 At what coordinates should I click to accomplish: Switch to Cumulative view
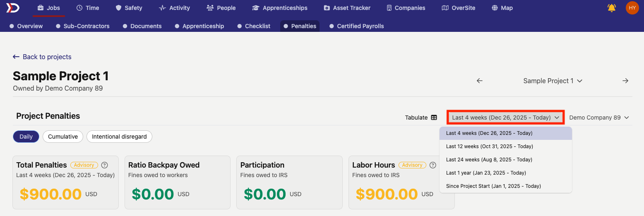click(x=63, y=137)
